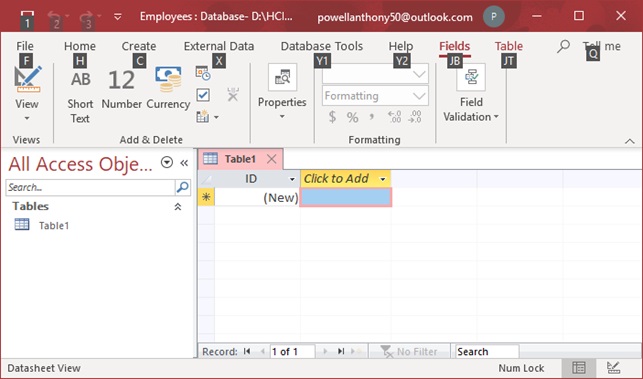
Task: Click the Delete field icon
Action: (x=233, y=95)
